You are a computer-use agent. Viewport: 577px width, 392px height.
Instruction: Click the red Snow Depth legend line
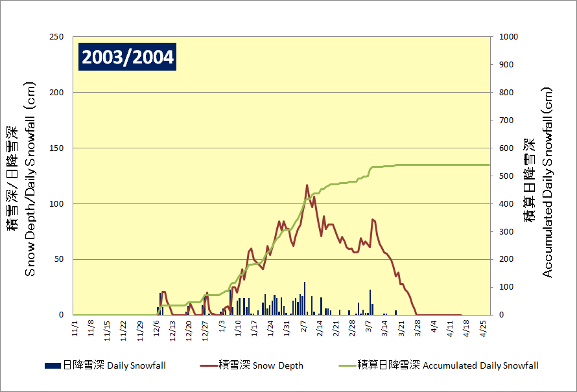[x=209, y=365]
